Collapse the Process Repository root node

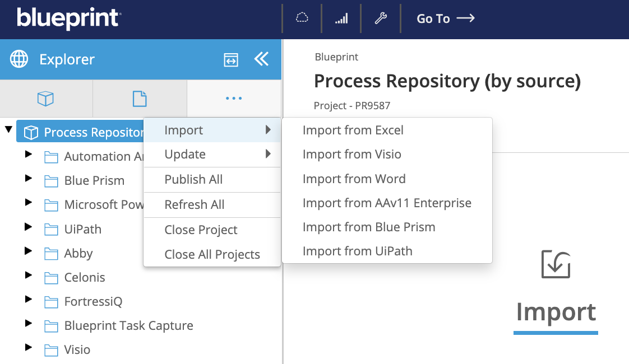[8, 130]
